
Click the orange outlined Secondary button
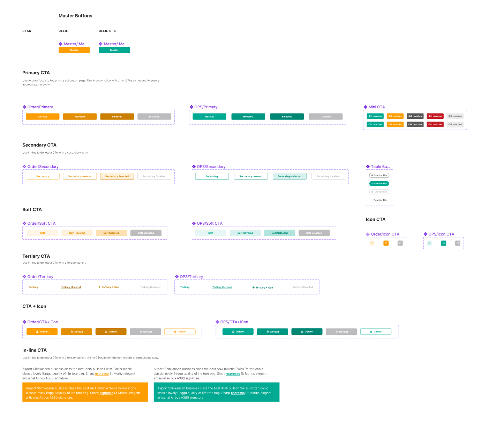pyautogui.click(x=43, y=176)
